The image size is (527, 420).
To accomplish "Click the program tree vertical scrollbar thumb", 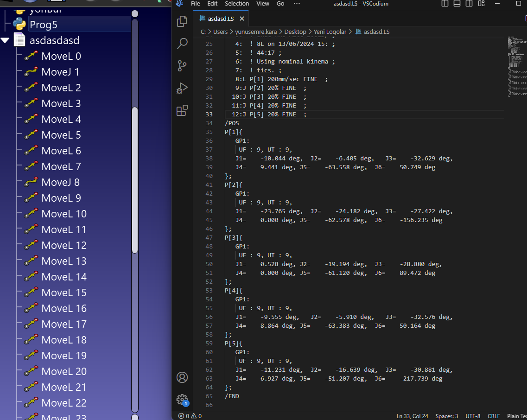I will coord(135,180).
